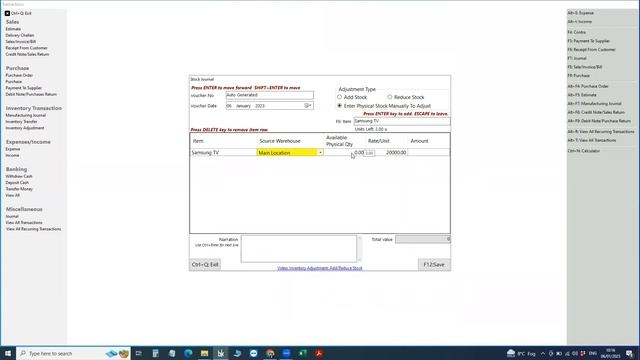The image size is (640, 360).
Task: Click the ENG language indicator
Action: tap(593, 353)
